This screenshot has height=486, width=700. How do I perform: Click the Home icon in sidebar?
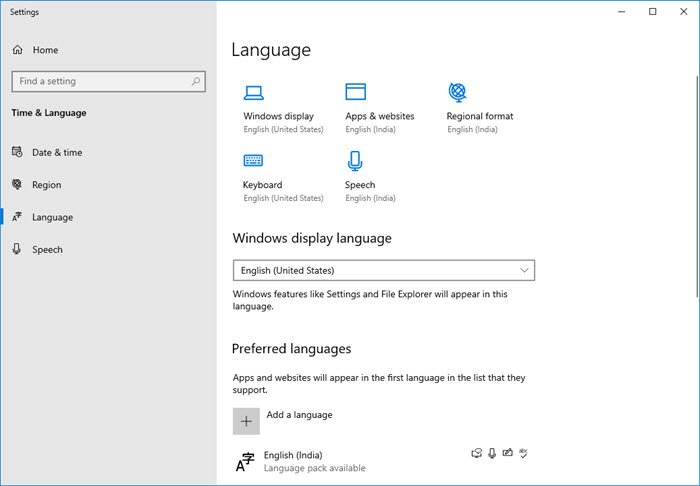(17, 50)
